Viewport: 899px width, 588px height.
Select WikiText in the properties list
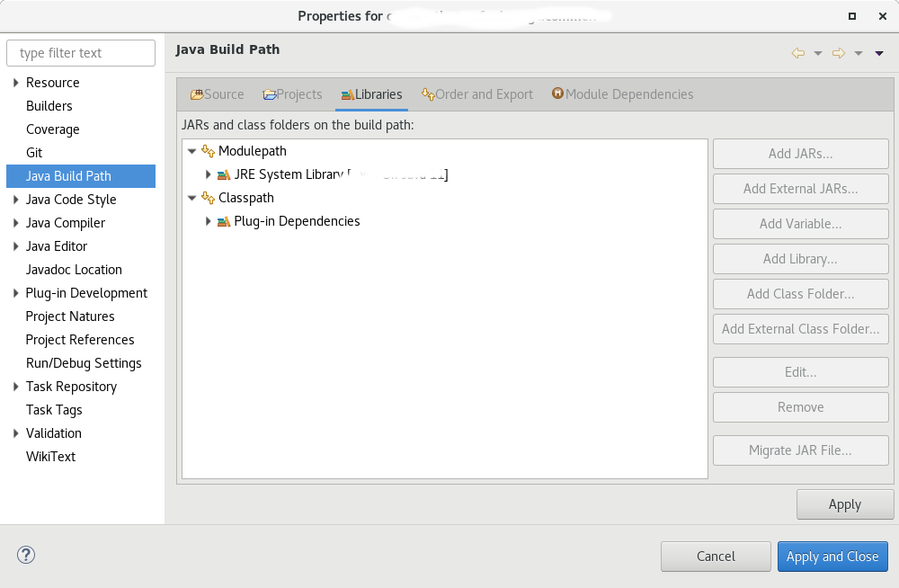pos(50,457)
